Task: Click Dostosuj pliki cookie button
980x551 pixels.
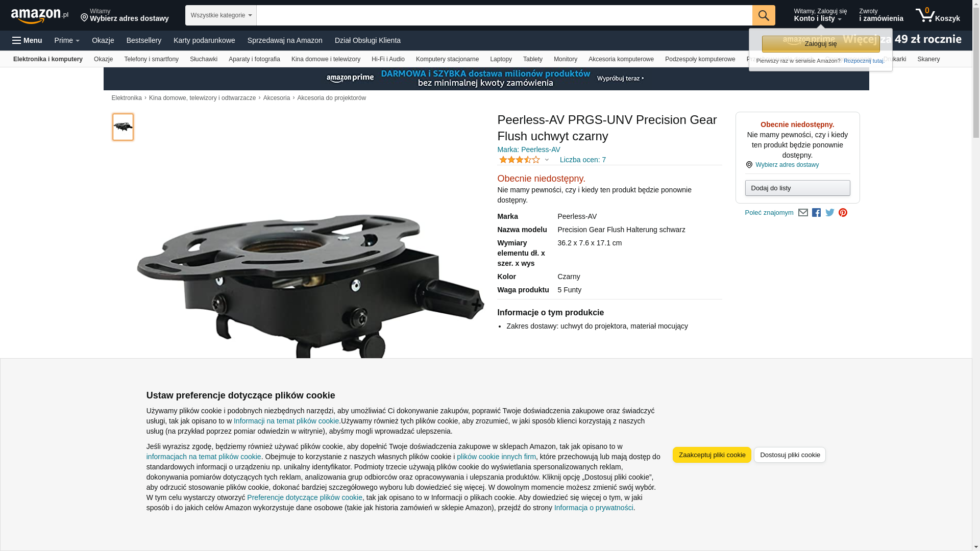Action: [x=790, y=455]
